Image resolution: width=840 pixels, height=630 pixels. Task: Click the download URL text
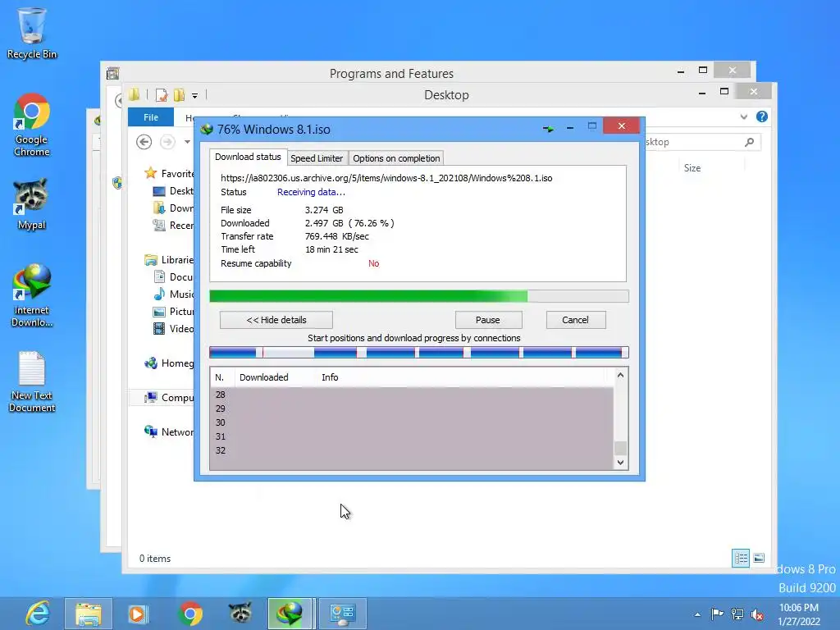386,178
